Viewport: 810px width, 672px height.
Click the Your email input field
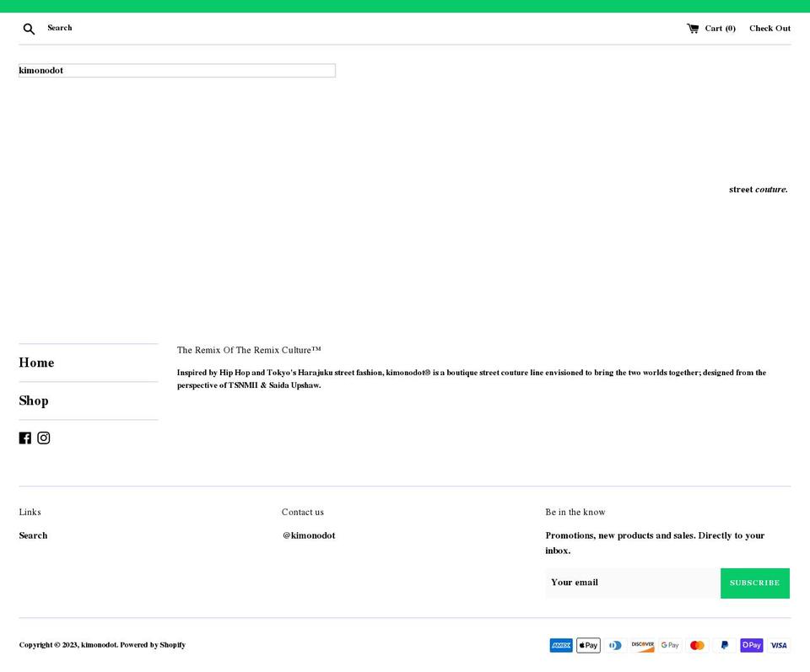coord(631,583)
